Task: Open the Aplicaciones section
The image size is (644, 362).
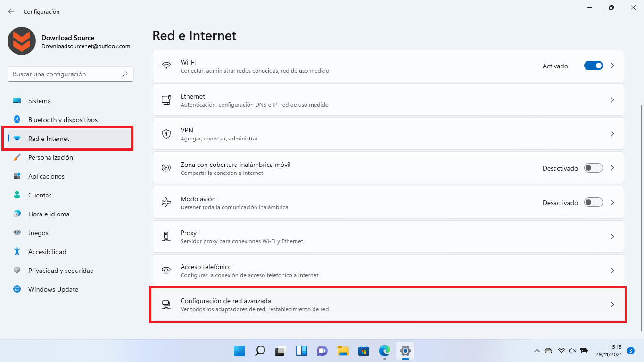Action: tap(70, 176)
